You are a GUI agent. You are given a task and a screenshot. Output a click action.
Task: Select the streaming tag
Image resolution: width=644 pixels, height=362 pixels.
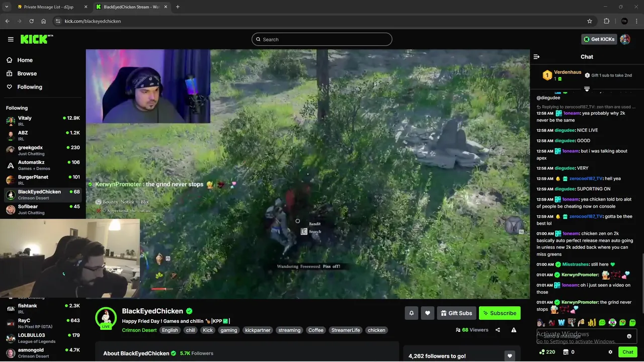coord(289,330)
